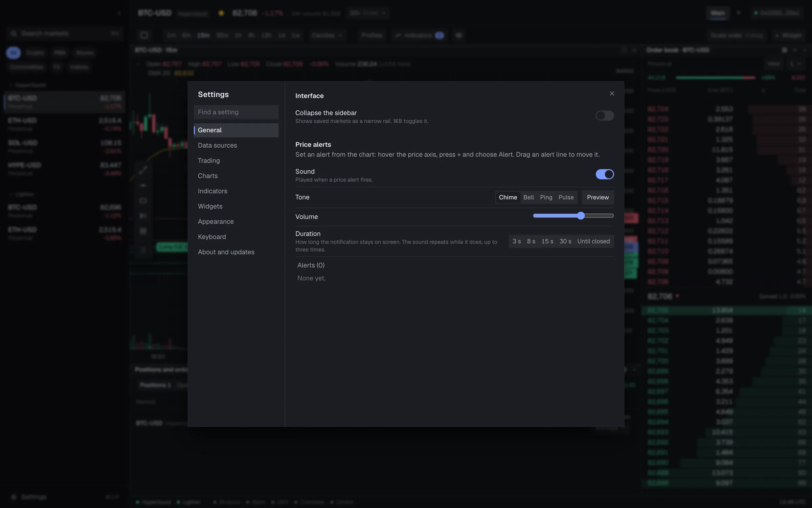Viewport: 812px width, 508px height.
Task: Click Preview to hear the tone
Action: (x=598, y=197)
